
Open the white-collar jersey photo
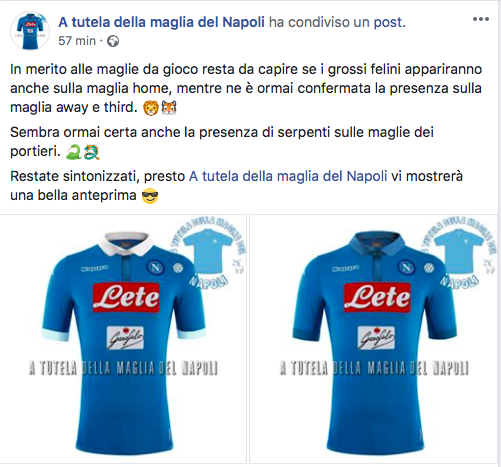click(123, 339)
